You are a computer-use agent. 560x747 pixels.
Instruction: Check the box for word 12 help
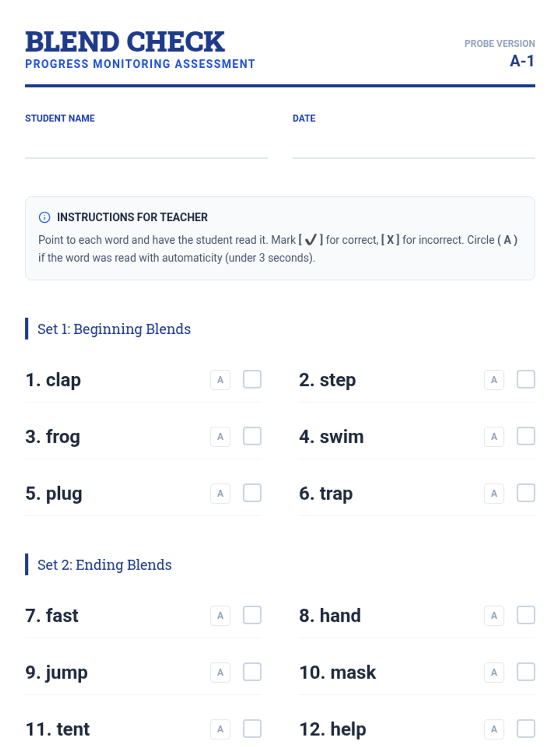pyautogui.click(x=526, y=728)
